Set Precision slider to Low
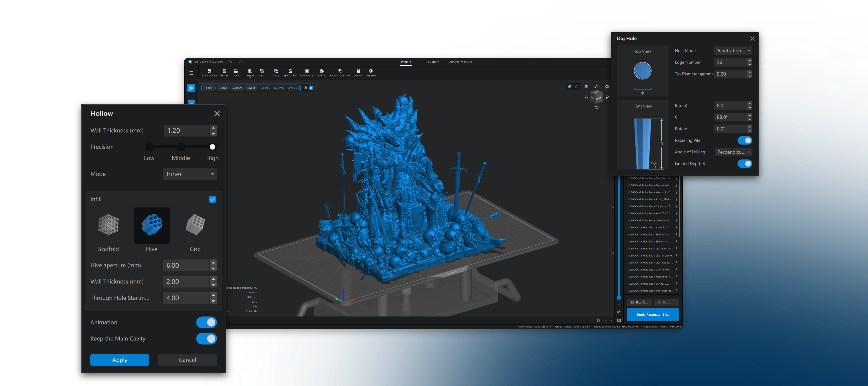 [x=149, y=147]
